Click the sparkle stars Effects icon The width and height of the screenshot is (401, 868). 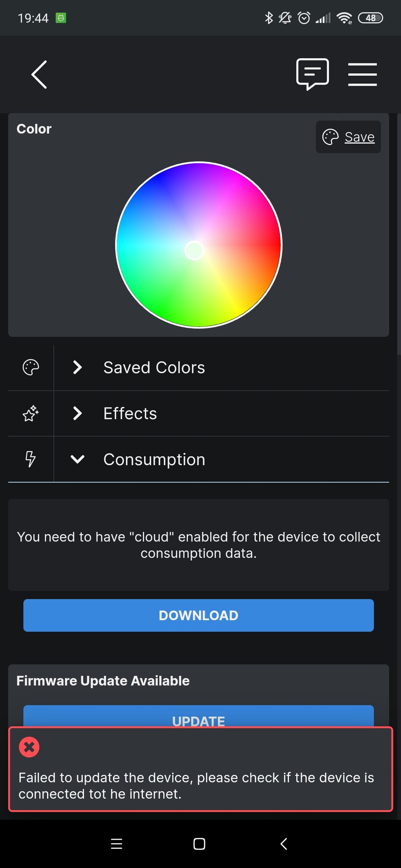(31, 413)
